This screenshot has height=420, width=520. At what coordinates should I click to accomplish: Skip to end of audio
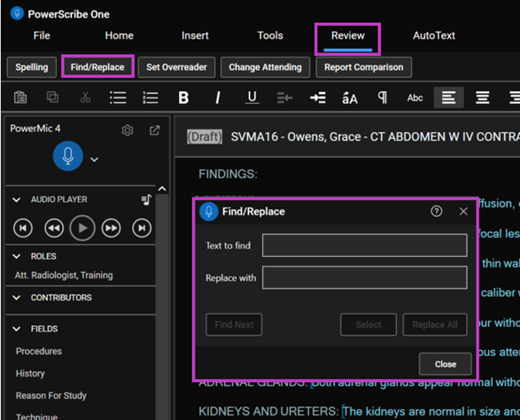[x=142, y=228]
